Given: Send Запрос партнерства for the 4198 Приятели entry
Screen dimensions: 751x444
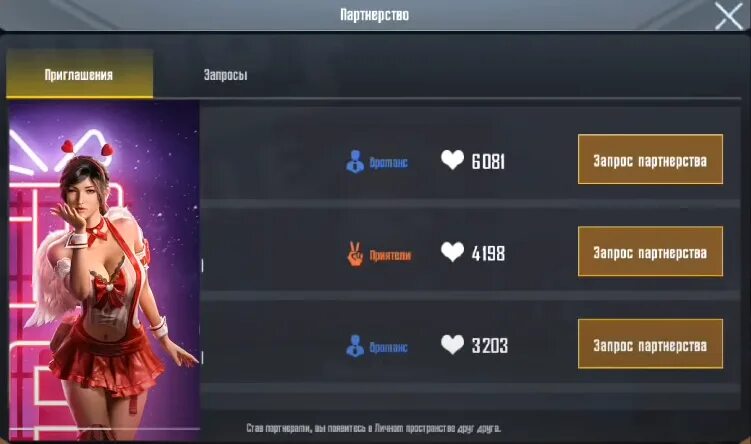Looking at the screenshot, I should pos(650,251).
